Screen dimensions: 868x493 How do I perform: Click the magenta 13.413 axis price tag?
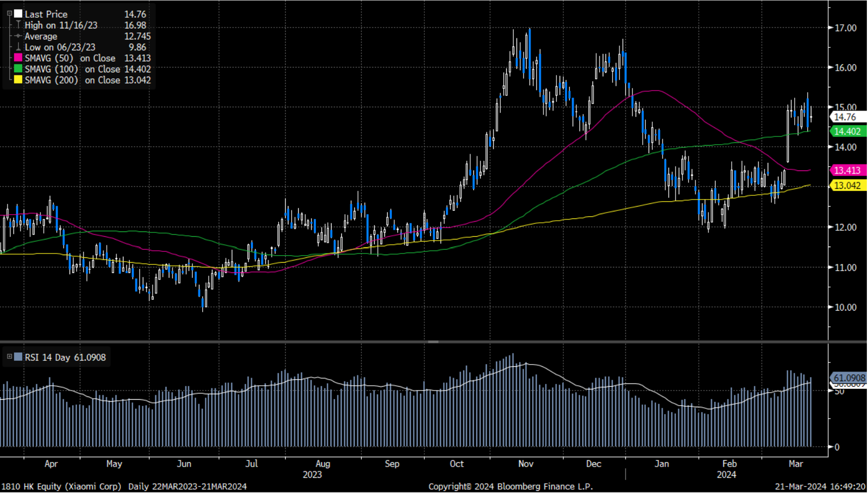click(848, 170)
